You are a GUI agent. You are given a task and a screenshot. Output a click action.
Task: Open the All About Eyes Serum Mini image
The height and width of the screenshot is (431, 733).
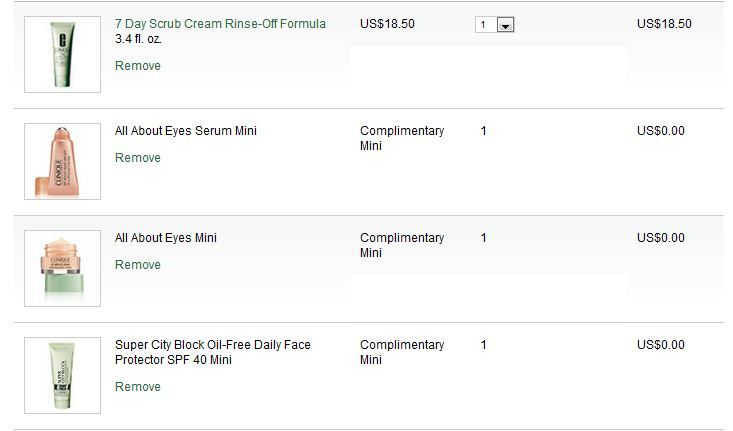(x=62, y=162)
